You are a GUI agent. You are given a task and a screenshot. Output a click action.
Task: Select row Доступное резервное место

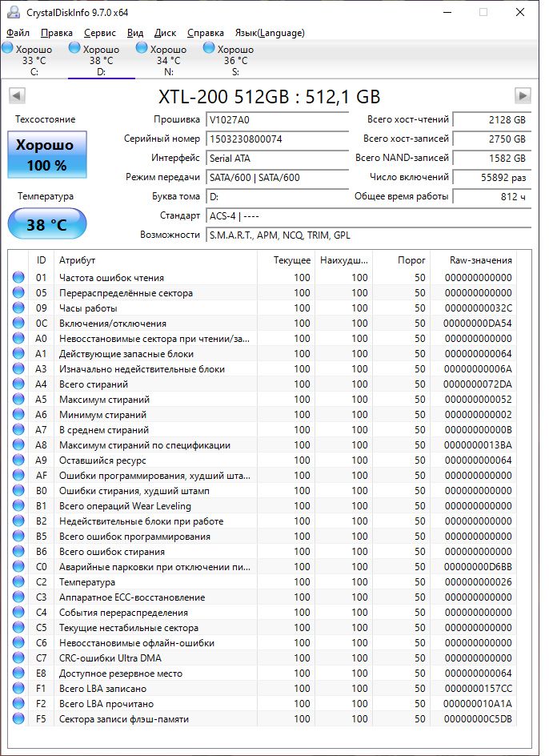point(262,673)
